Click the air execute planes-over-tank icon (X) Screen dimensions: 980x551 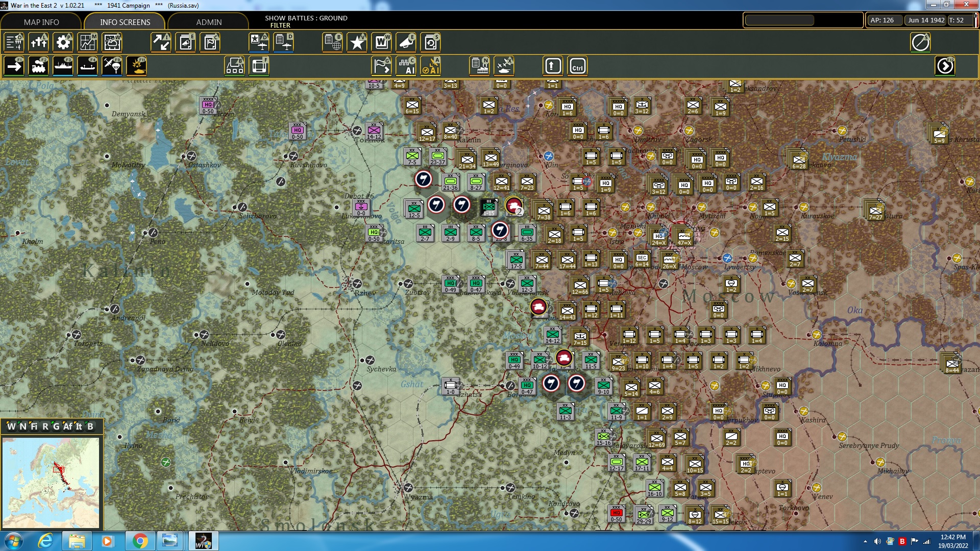[504, 66]
